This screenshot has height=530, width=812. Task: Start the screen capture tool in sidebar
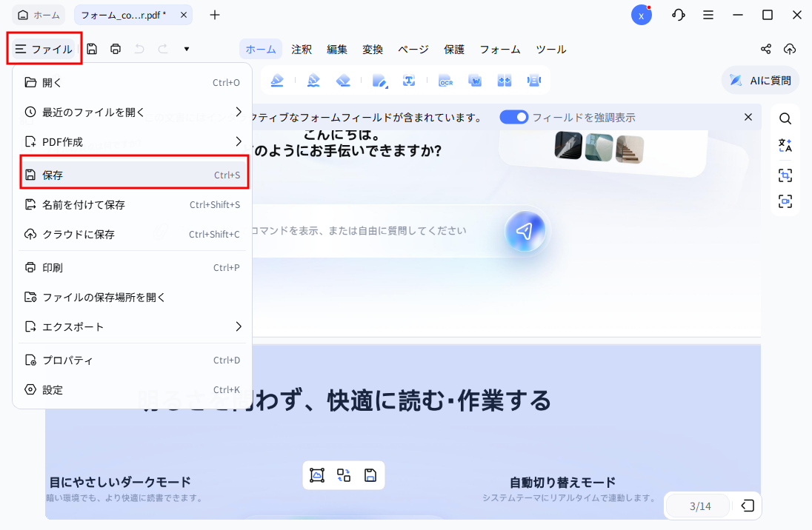tap(785, 175)
